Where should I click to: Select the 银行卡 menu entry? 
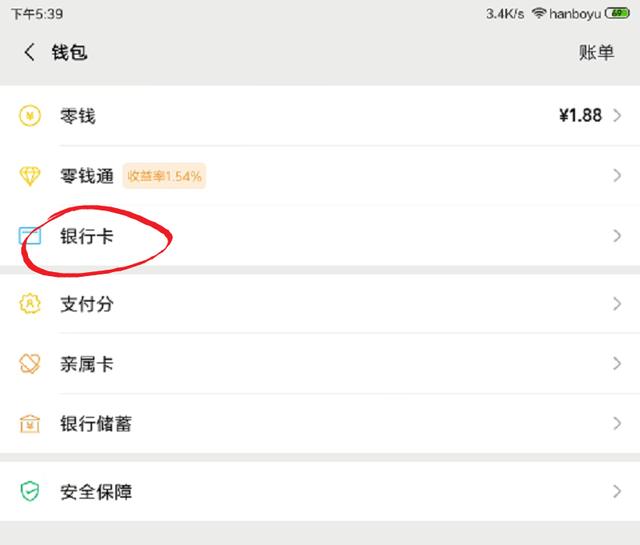(320, 236)
